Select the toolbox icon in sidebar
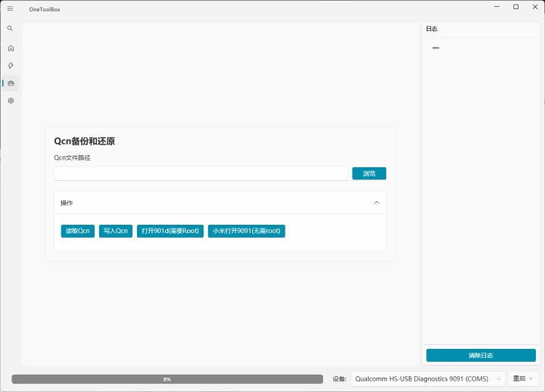 tap(11, 83)
